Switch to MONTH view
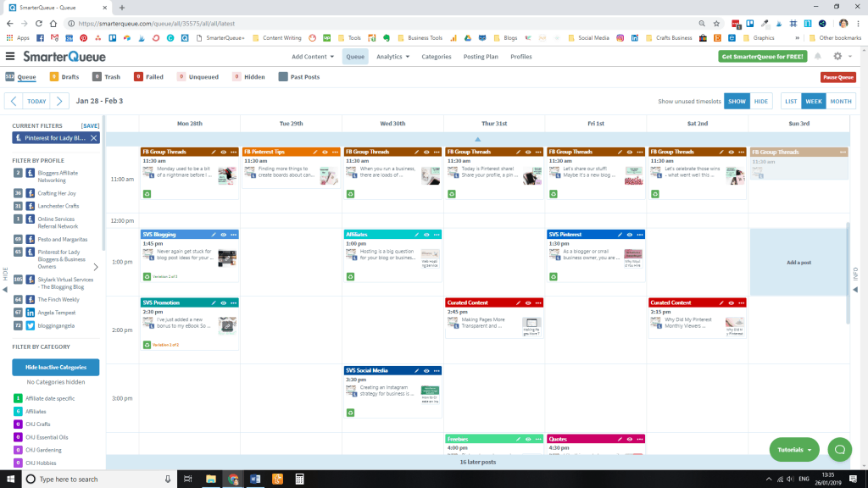 coord(840,102)
